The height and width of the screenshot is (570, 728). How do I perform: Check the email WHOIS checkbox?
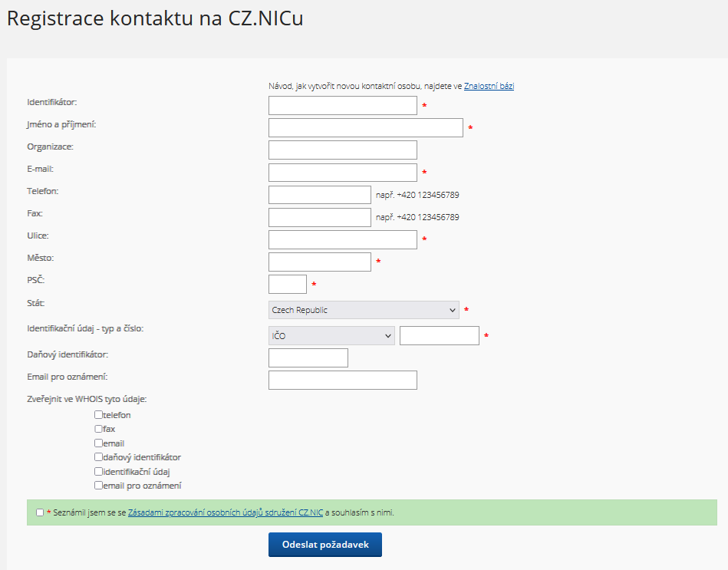pyautogui.click(x=98, y=443)
